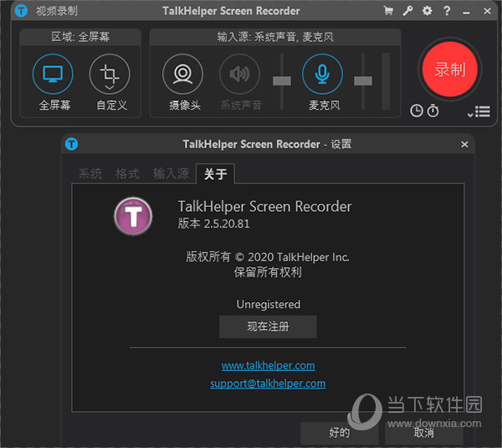Switch to the 输入源 settings tab
The width and height of the screenshot is (502, 448).
pyautogui.click(x=172, y=173)
